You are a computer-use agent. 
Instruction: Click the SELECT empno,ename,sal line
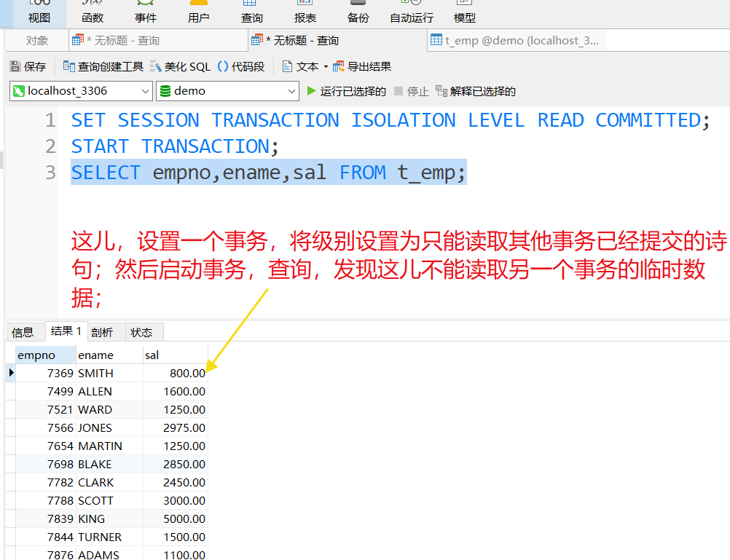pos(269,173)
